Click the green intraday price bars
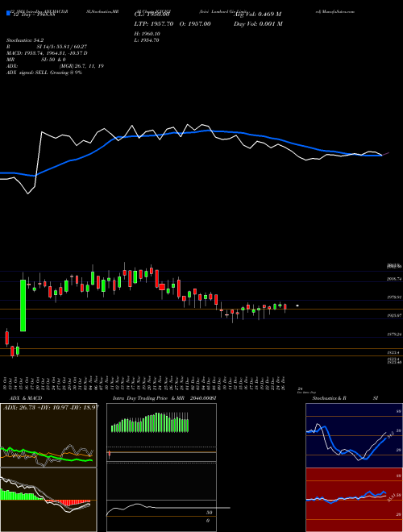Viewport: 403px width, 532px height. 150,422
